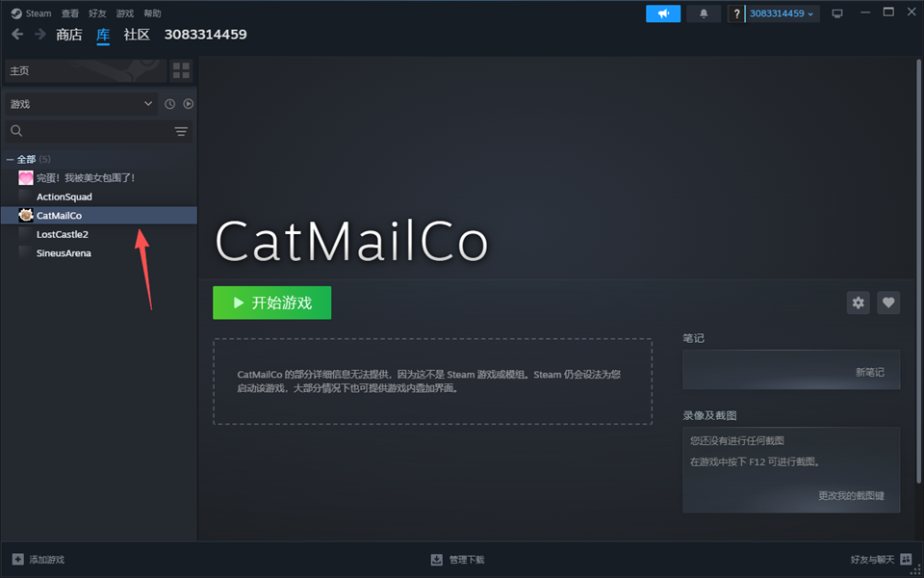The width and height of the screenshot is (924, 578).
Task: Open the 游戏 menu in the menu bar
Action: click(124, 13)
